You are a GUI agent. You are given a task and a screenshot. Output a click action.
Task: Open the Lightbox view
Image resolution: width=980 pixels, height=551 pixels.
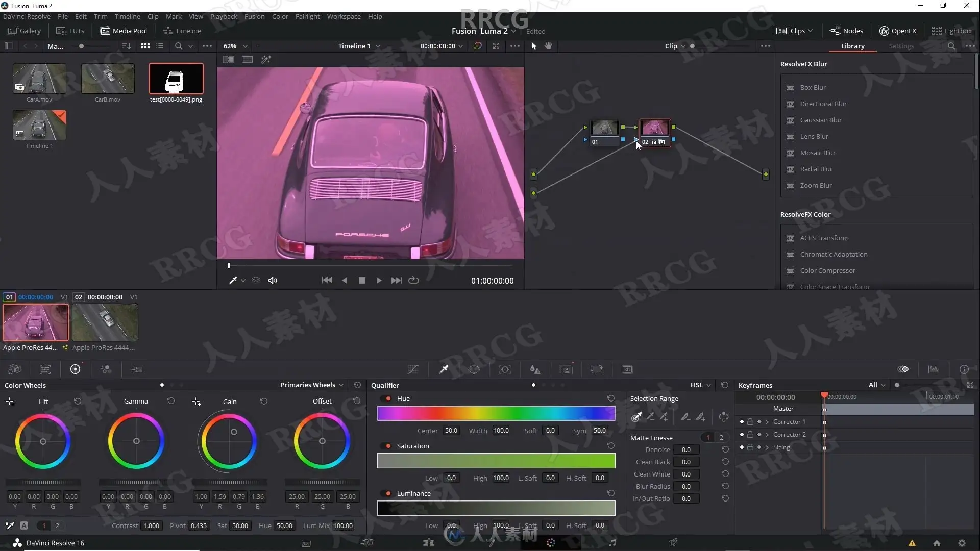coord(951,31)
